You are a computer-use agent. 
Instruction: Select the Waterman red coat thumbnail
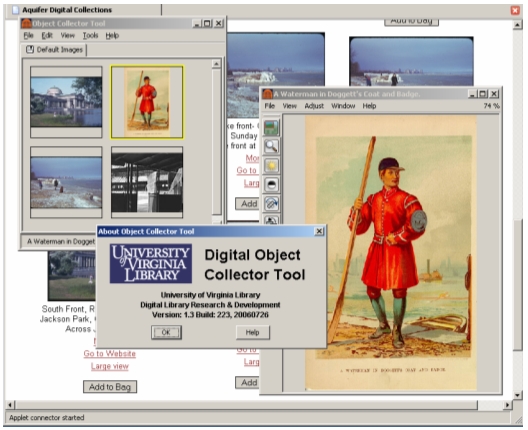point(147,102)
